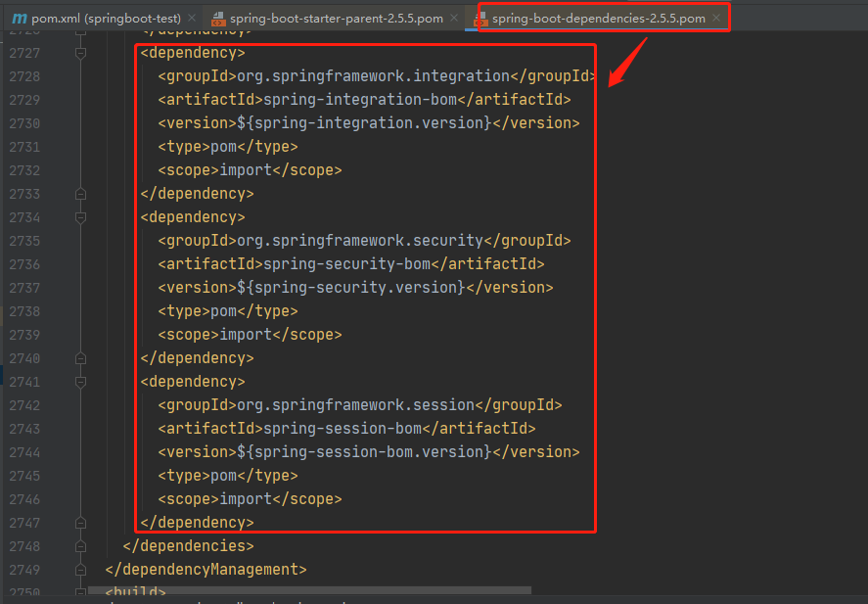Click the artifactId spring-session-bom line
868x604 pixels.
coord(346,429)
